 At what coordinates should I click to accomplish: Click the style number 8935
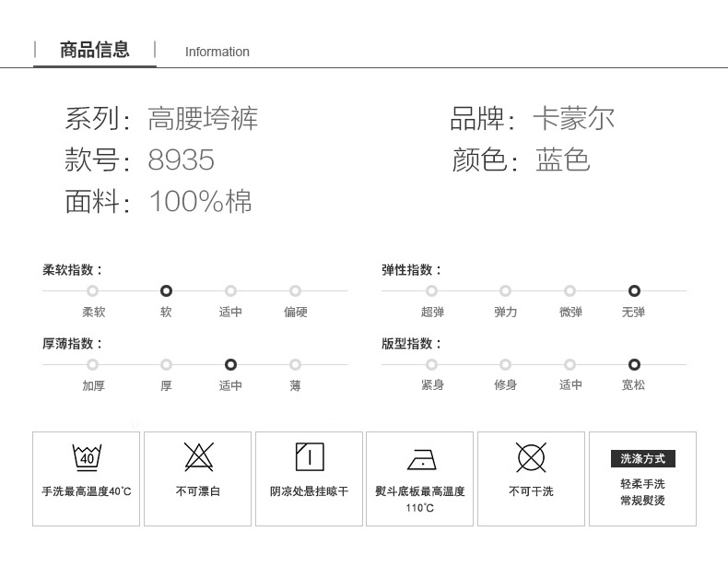point(182,160)
